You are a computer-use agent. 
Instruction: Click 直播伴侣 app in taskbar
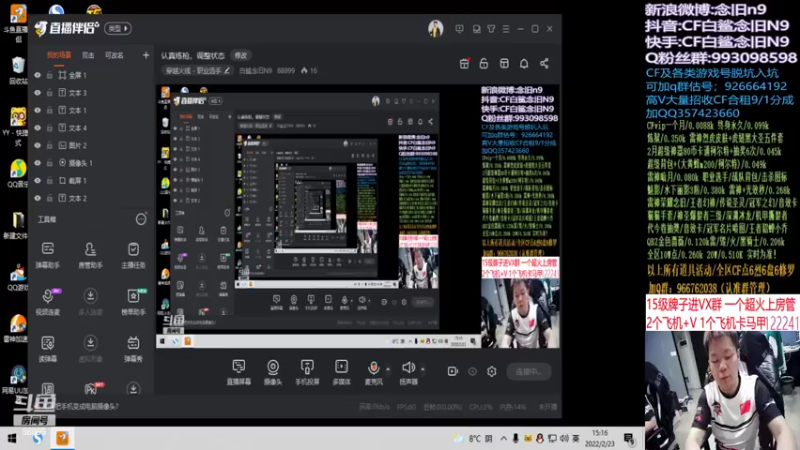(62, 438)
